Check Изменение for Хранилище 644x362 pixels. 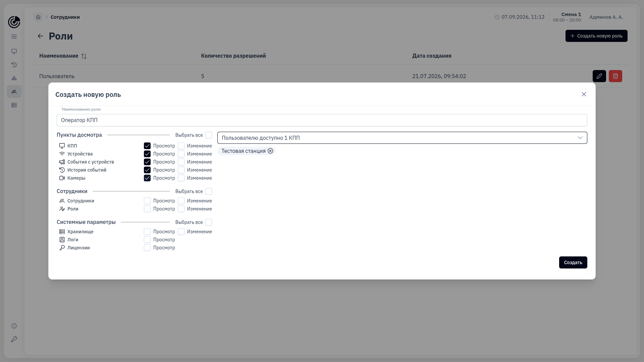click(181, 232)
